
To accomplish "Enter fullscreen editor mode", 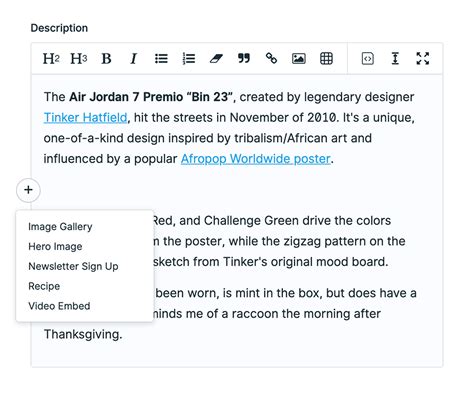I will click(423, 58).
